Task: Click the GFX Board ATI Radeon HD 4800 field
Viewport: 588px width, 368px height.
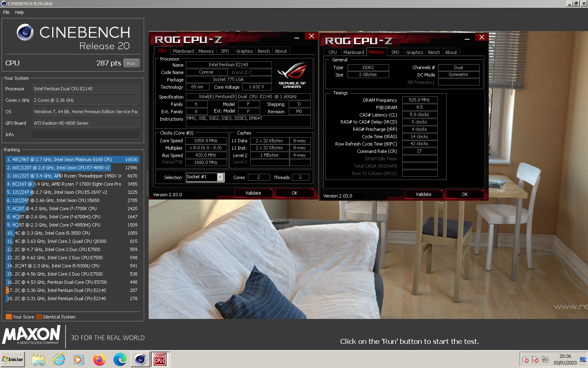Action: click(86, 123)
